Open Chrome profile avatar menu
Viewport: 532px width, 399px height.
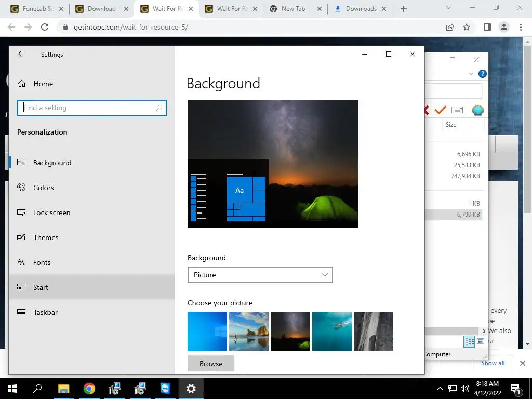pos(504,27)
